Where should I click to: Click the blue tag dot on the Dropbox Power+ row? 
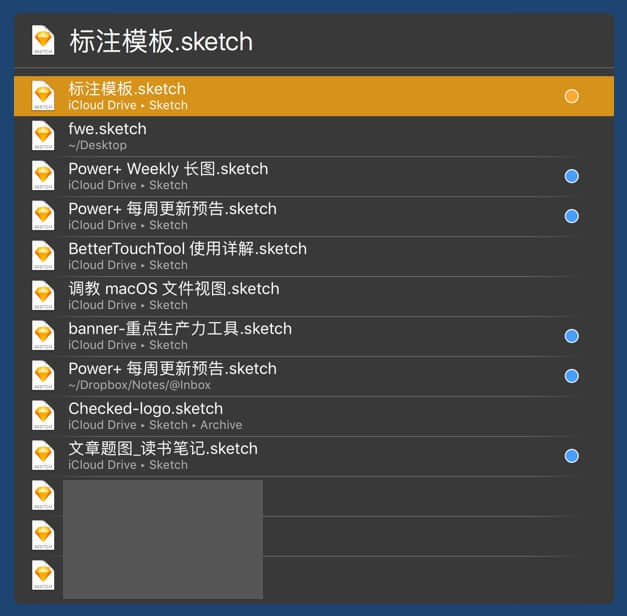click(x=571, y=376)
